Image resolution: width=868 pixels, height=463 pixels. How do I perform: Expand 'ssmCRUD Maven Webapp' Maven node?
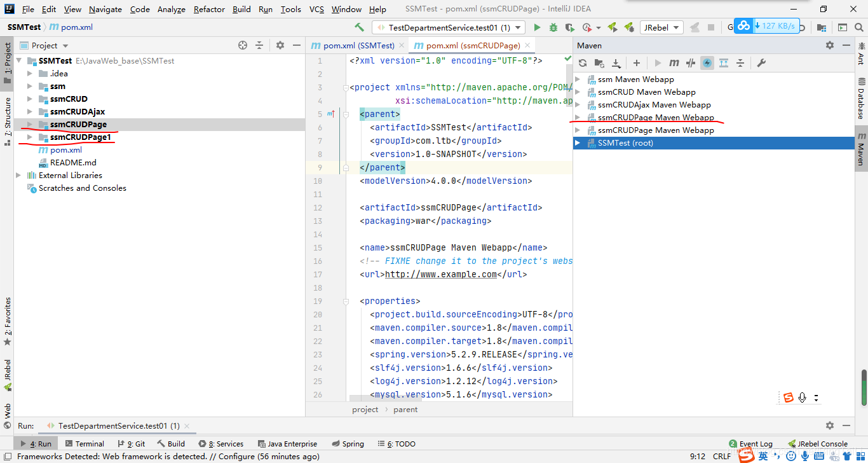tap(578, 92)
